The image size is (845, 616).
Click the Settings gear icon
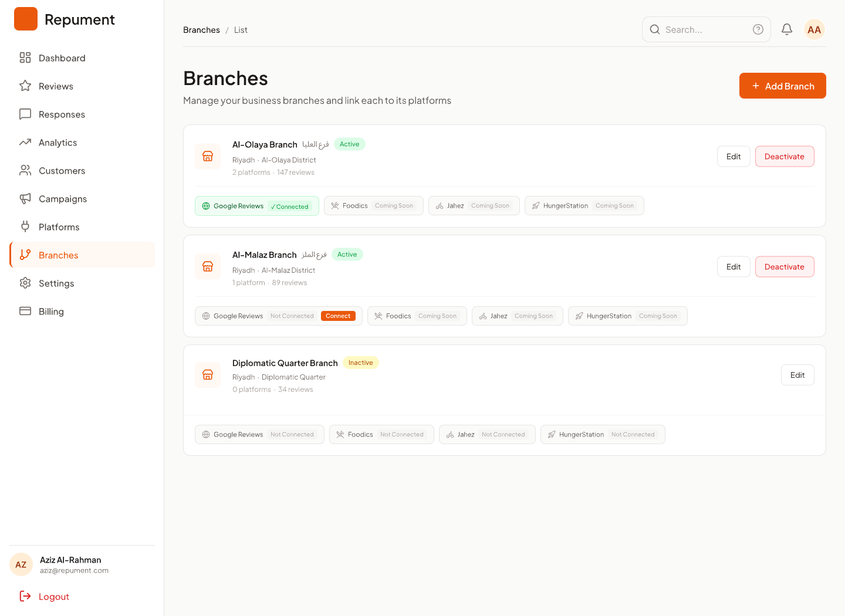(25, 283)
